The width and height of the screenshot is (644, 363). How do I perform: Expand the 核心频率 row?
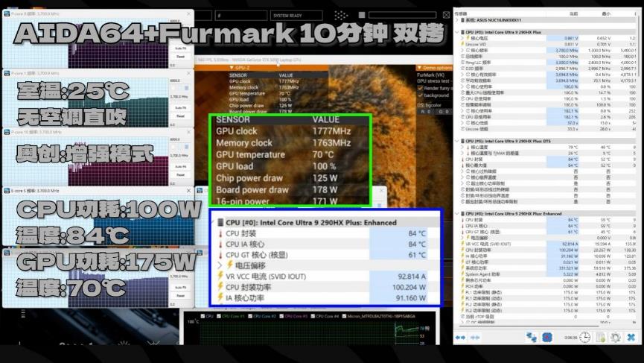click(462, 50)
